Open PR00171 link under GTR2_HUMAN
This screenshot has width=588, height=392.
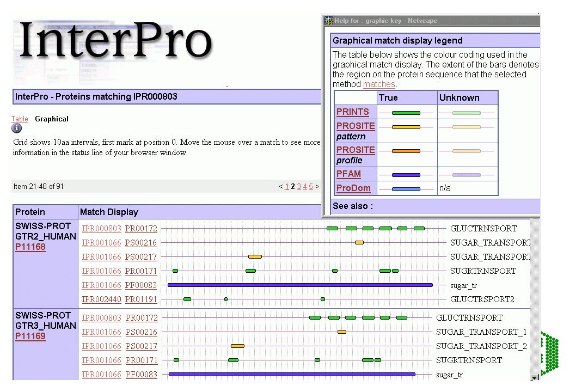coord(141,271)
